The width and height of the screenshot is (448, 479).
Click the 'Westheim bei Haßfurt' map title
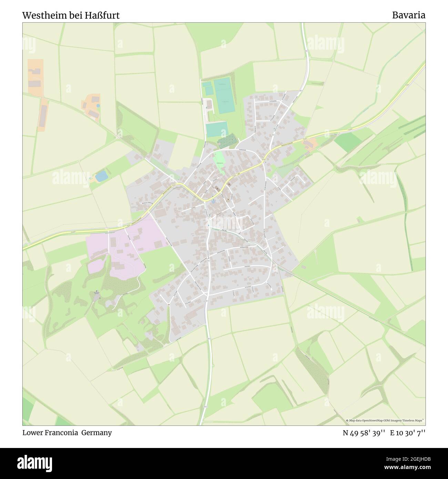click(71, 15)
